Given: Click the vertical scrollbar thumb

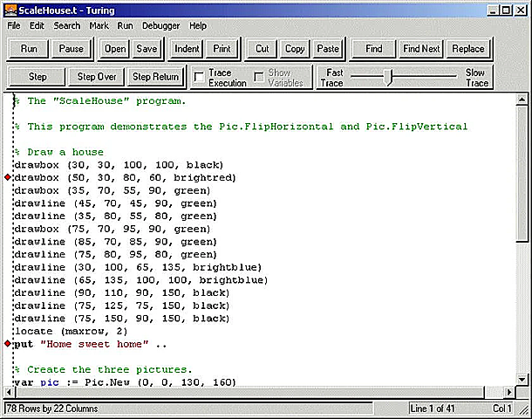Looking at the screenshot, I should point(522,173).
